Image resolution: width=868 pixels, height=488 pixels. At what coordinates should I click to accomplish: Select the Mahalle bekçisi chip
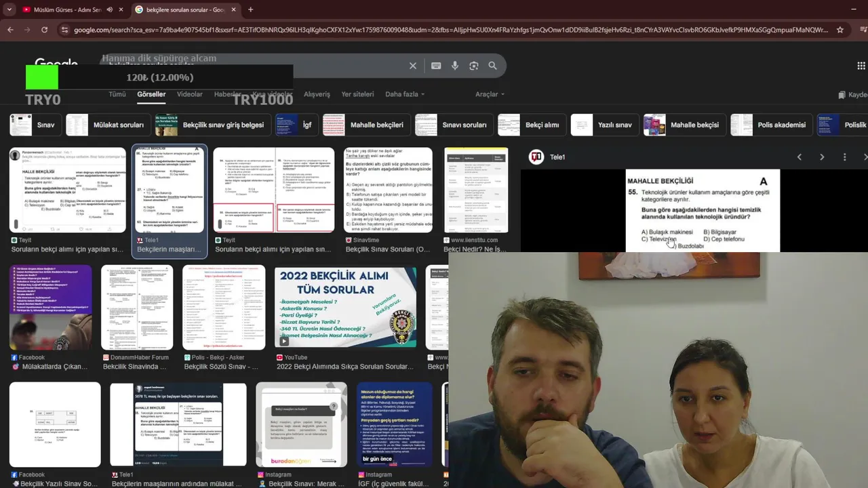(684, 125)
